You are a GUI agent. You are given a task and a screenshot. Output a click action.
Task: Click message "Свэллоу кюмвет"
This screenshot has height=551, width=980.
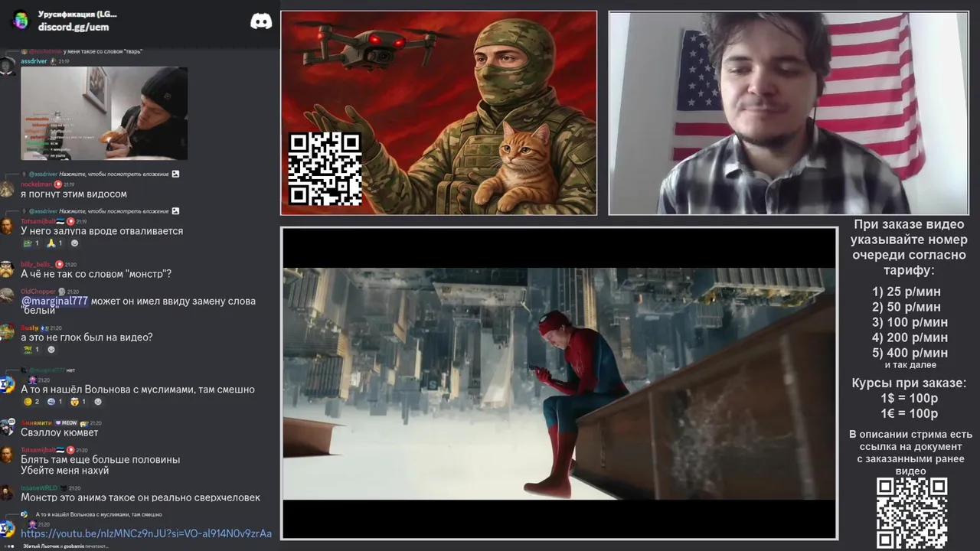(60, 433)
